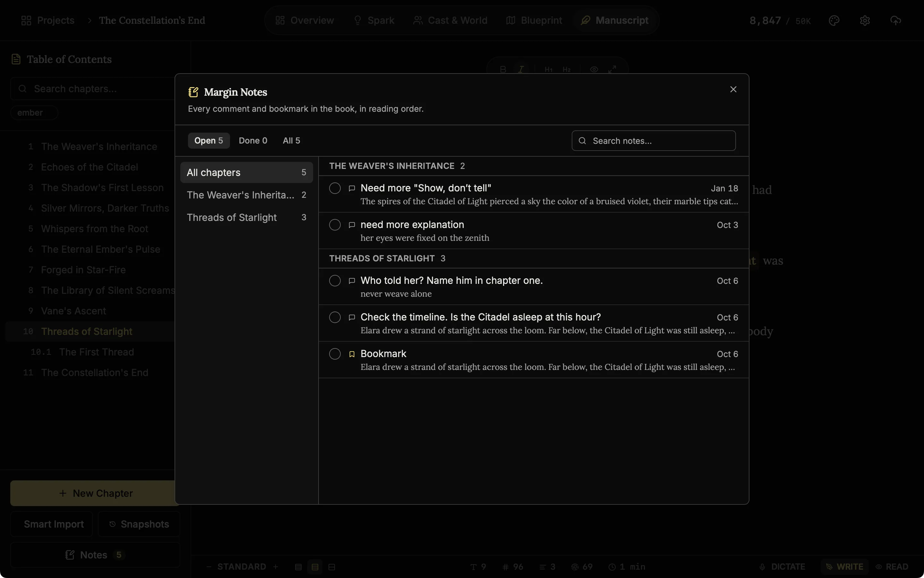Switch to READ mode in status bar
The height and width of the screenshot is (578, 924).
pyautogui.click(x=892, y=566)
